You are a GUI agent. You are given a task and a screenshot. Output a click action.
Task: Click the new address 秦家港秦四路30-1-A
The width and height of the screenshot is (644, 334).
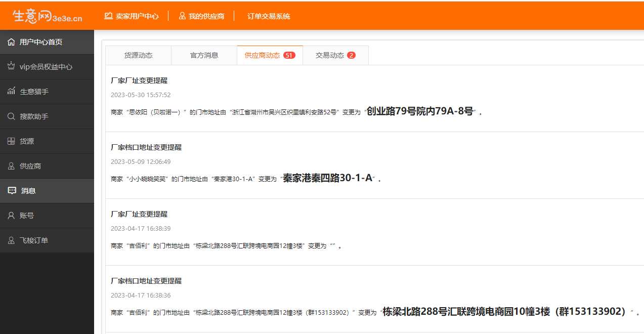point(328,178)
